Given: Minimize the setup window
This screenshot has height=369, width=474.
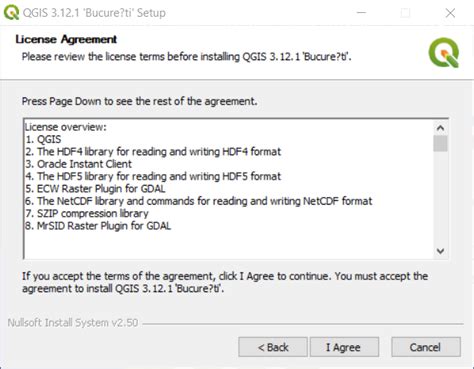Looking at the screenshot, I should 361,13.
